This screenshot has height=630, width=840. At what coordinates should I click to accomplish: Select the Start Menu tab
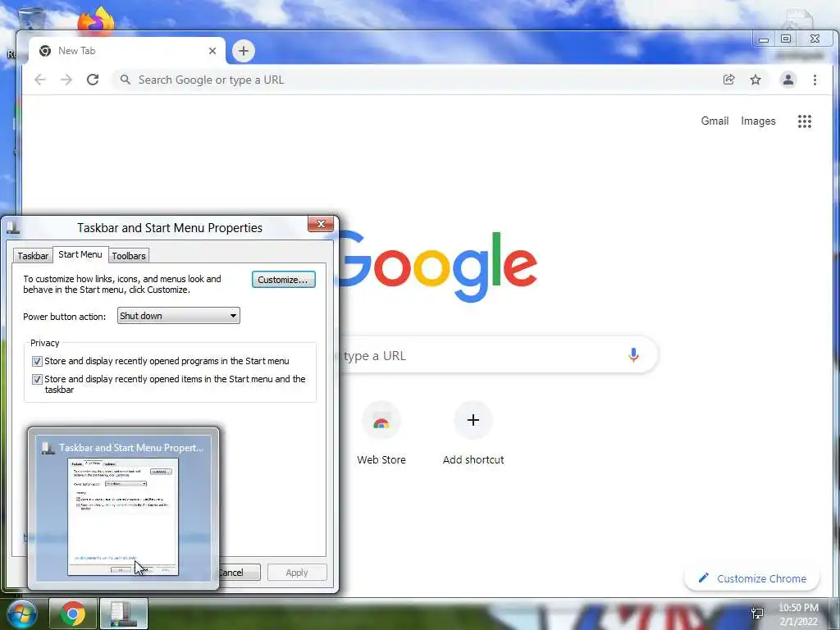pyautogui.click(x=80, y=254)
